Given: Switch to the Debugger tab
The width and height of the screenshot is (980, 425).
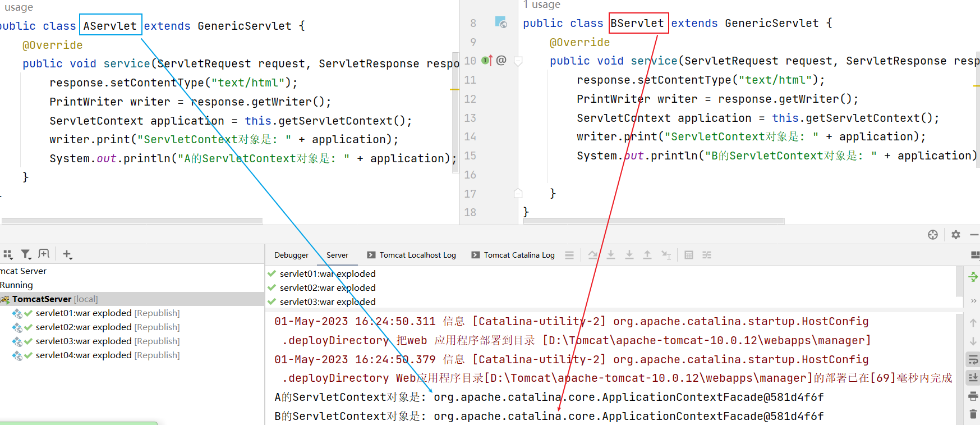Looking at the screenshot, I should [x=291, y=255].
